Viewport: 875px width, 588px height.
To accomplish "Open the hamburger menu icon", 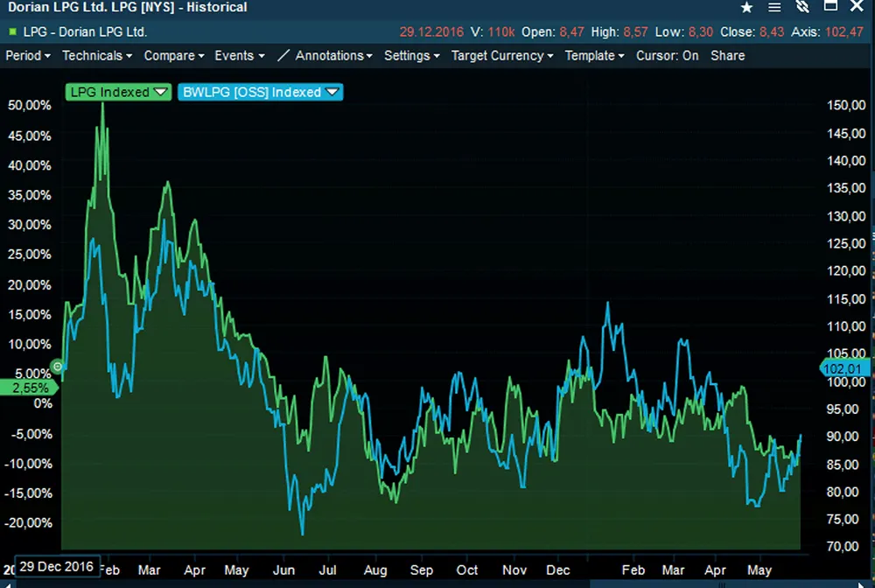I will tap(774, 8).
